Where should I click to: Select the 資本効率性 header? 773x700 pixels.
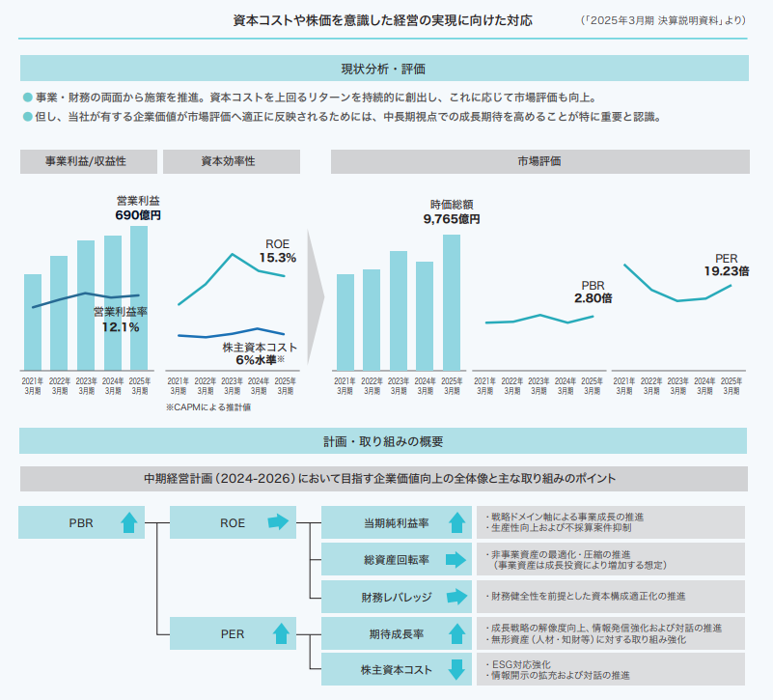[x=228, y=161]
